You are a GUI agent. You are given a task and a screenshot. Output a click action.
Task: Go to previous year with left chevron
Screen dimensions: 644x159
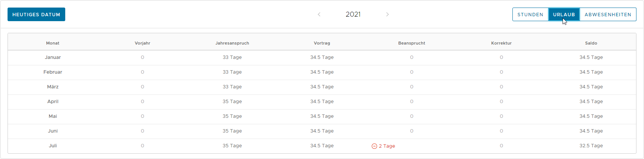point(319,14)
